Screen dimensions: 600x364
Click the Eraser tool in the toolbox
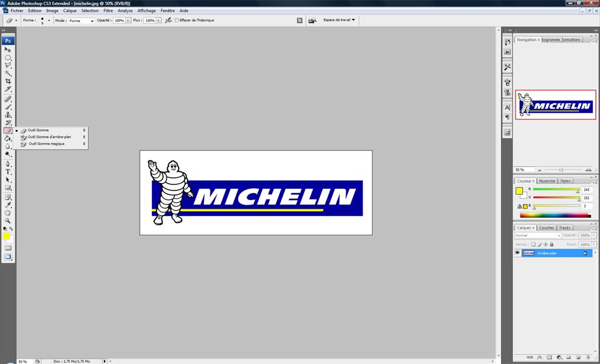[x=8, y=131]
